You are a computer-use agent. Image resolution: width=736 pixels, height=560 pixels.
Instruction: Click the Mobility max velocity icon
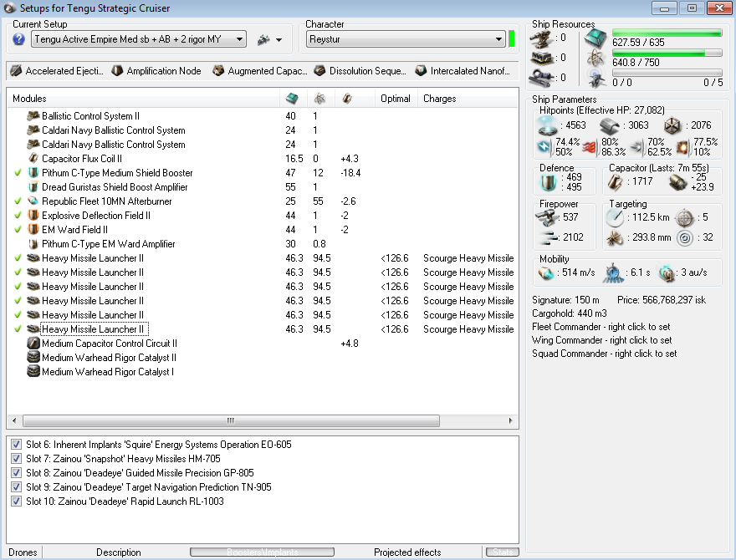pos(546,272)
